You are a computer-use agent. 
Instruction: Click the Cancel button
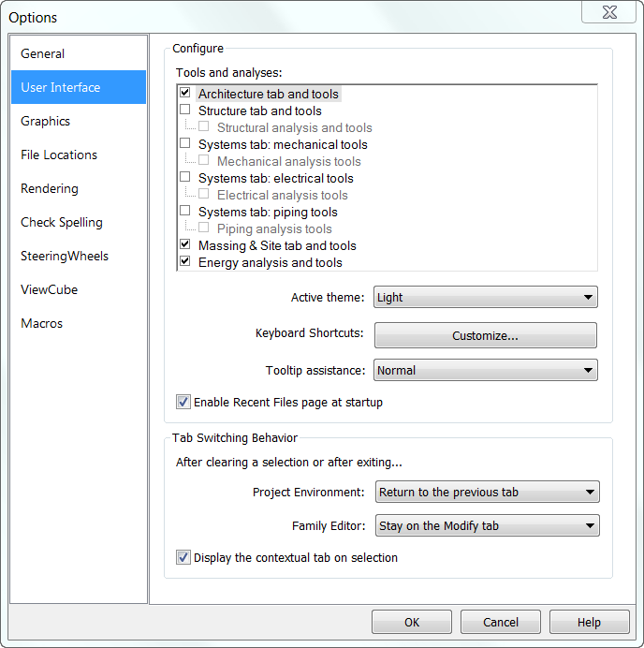[500, 622]
